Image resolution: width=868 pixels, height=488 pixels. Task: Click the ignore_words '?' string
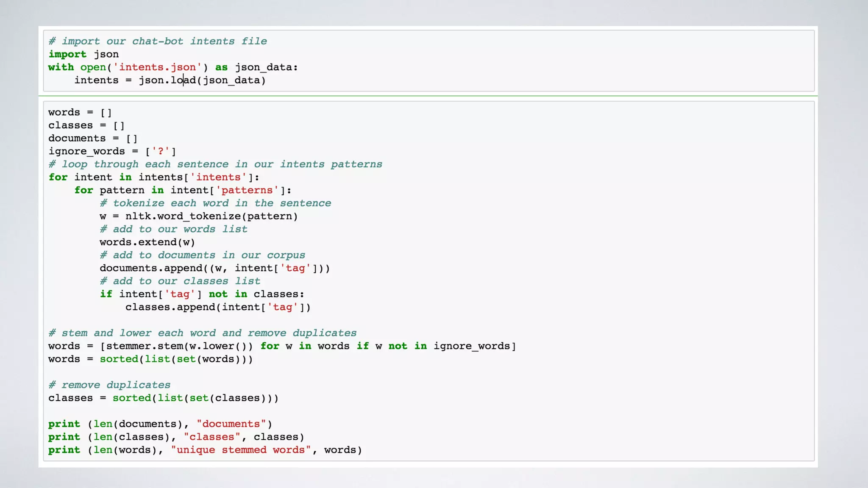[161, 152]
